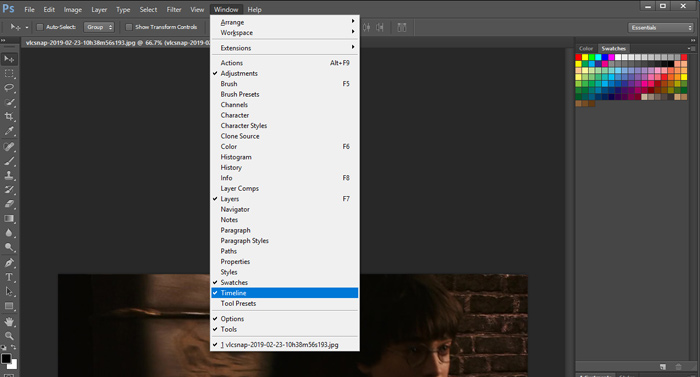The width and height of the screenshot is (700, 377).
Task: Open the Swatches panel flyout menu
Action: click(692, 48)
